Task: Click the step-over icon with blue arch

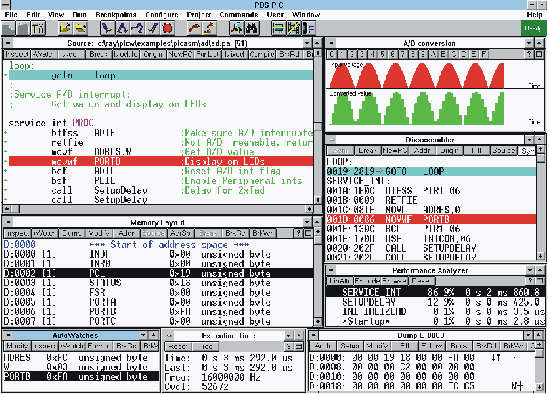Action: (122, 28)
